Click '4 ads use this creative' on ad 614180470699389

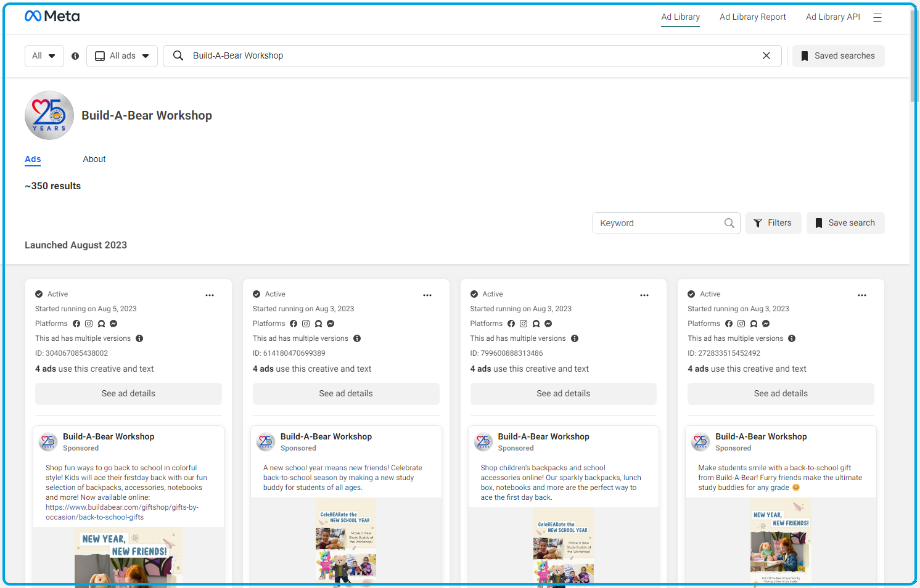pos(312,369)
